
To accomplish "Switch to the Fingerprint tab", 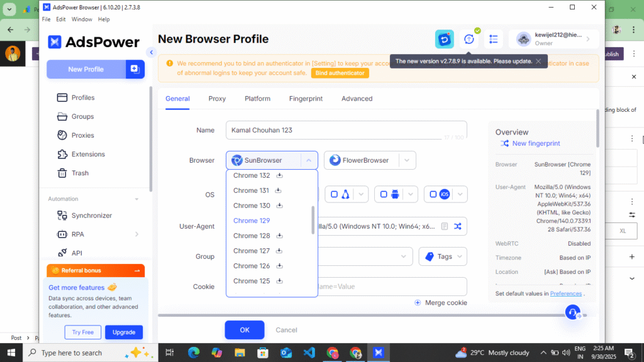I will (306, 99).
